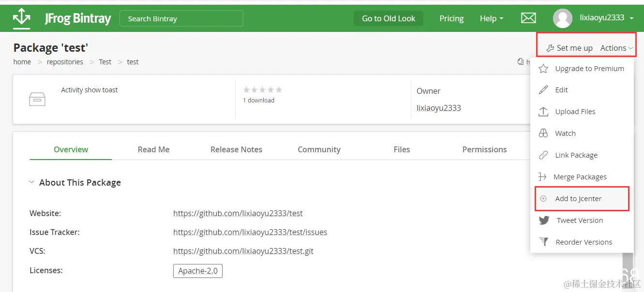Viewport: 644px width, 292px height.
Task: Select Edit in the Actions menu
Action: [x=582, y=90]
